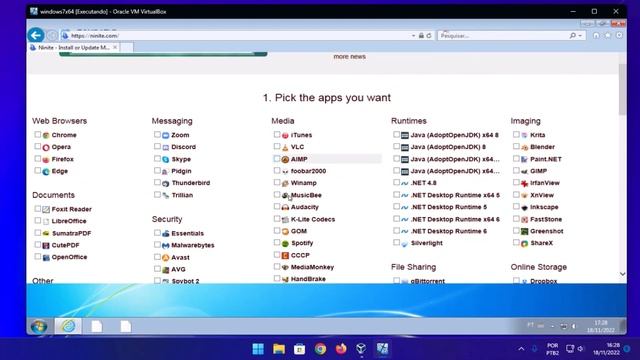Open host Windows 11 Start button
The image size is (640, 360).
(258, 349)
